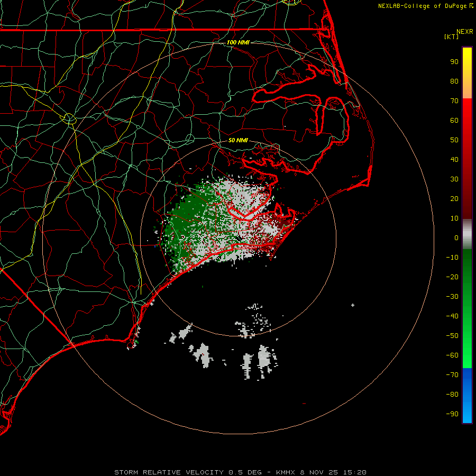Screen dimensions: 476x476
Task: Click the 40 scale value
Action: pos(454,160)
